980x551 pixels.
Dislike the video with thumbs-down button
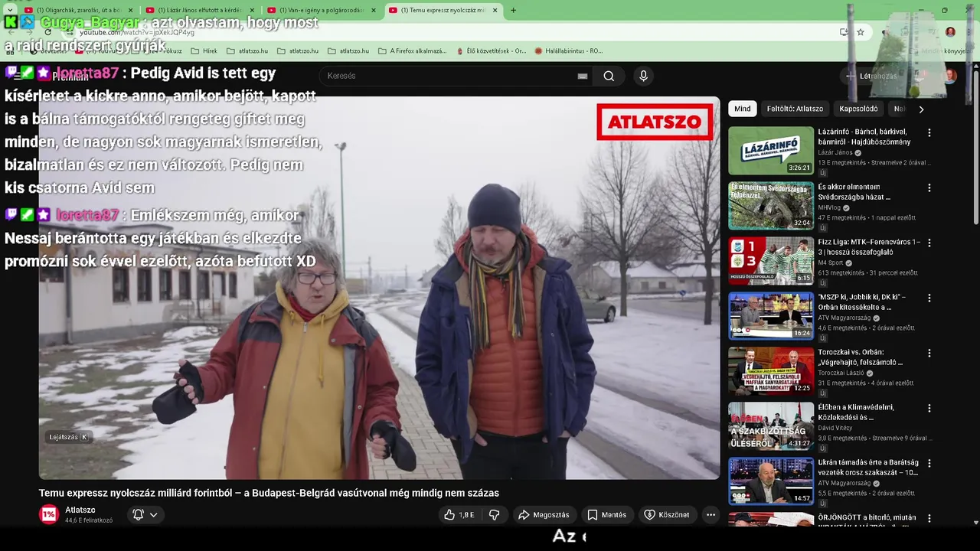(495, 515)
